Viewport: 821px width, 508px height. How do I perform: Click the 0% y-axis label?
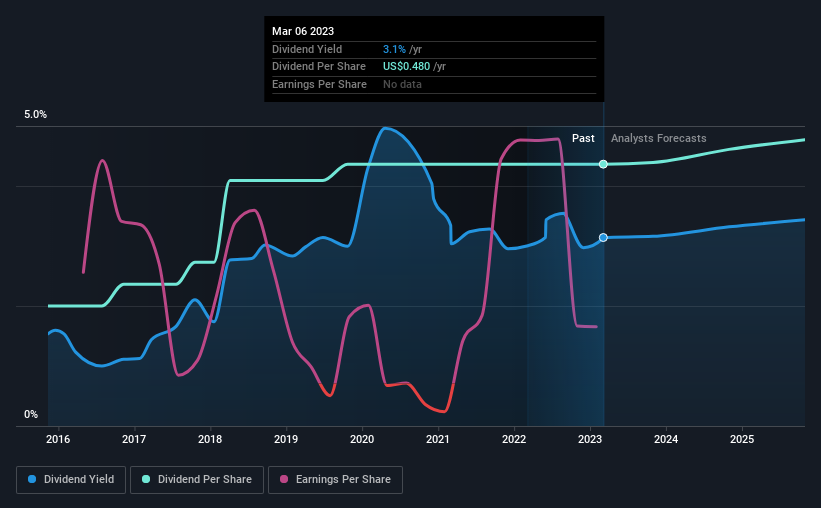click(31, 414)
